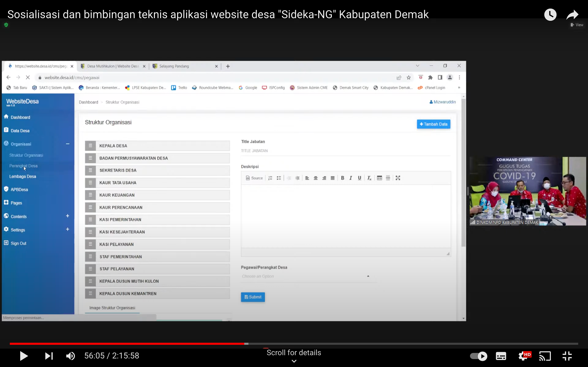Insert a table using the editor toolbar

point(379,178)
